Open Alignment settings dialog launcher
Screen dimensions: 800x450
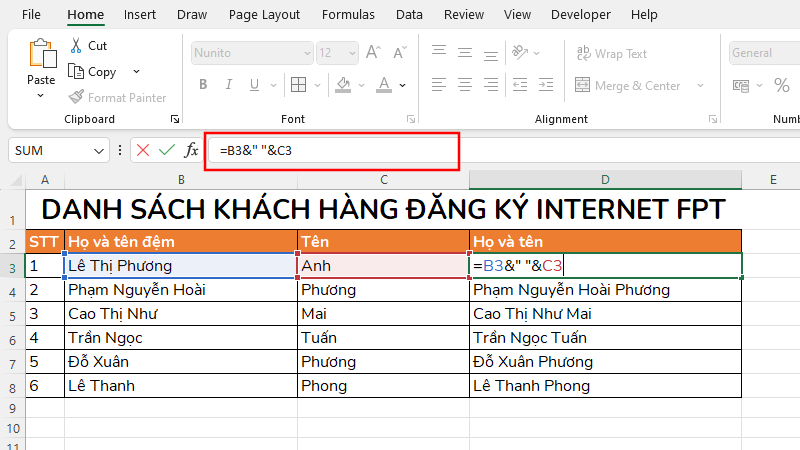point(713,119)
